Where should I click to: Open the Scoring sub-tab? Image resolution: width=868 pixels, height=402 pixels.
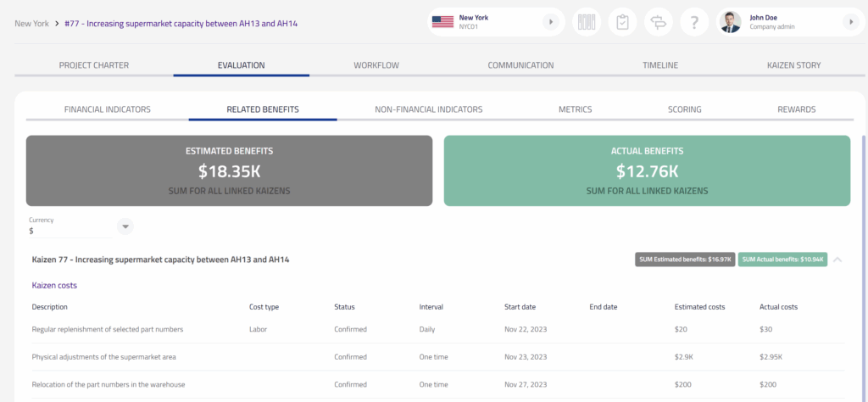tap(684, 109)
